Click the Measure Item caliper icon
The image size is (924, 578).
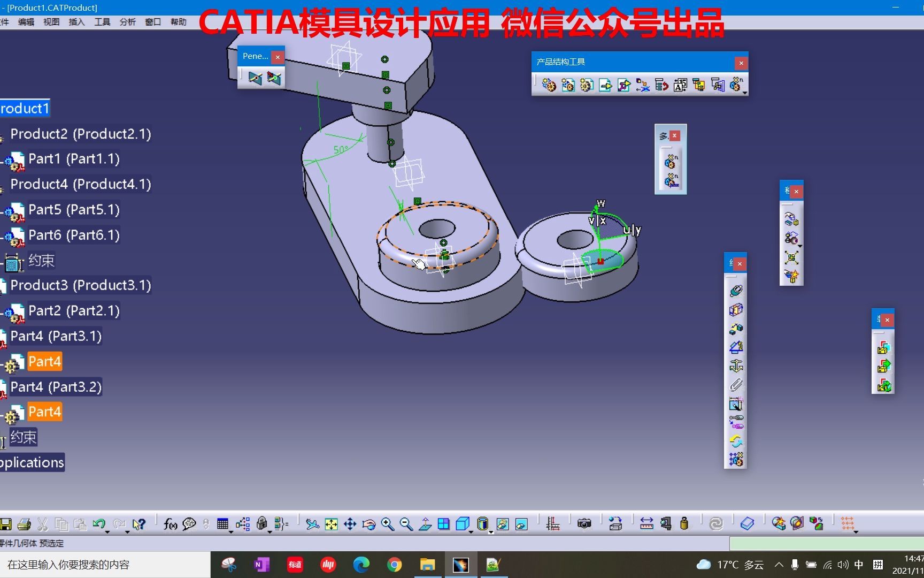[666, 524]
